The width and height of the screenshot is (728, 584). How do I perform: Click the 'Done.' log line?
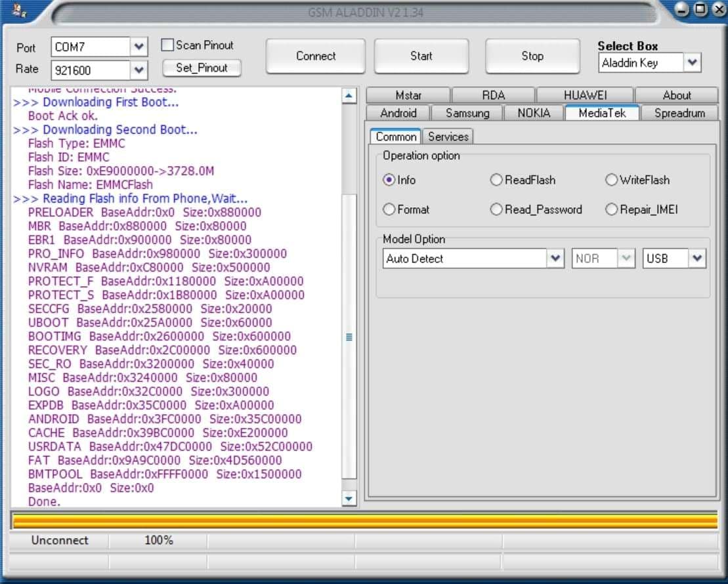tap(44, 501)
